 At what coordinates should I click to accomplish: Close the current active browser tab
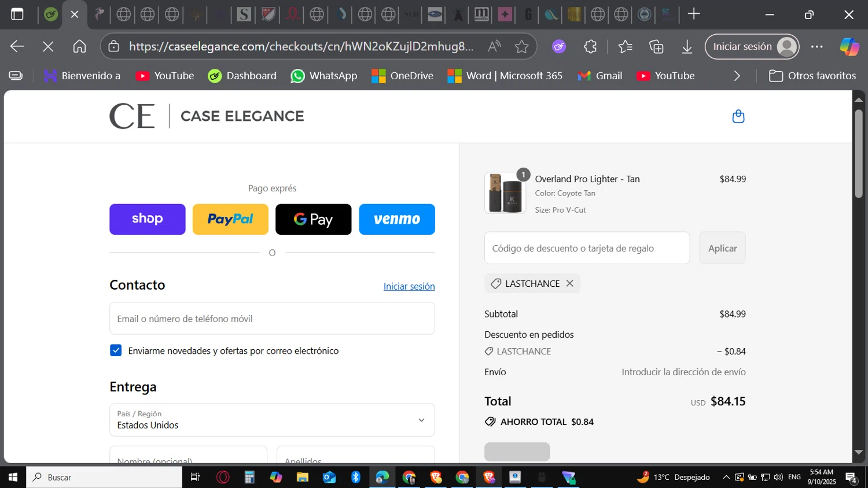(x=75, y=14)
